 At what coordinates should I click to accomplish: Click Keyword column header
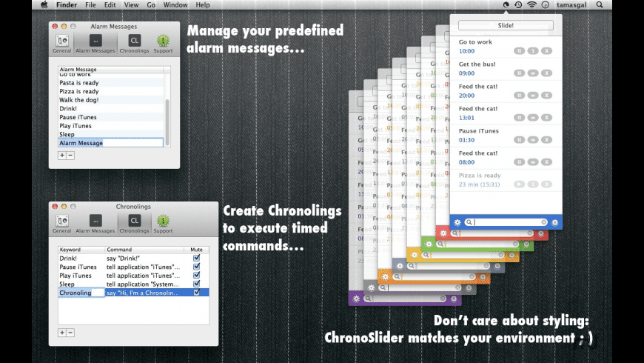click(81, 250)
